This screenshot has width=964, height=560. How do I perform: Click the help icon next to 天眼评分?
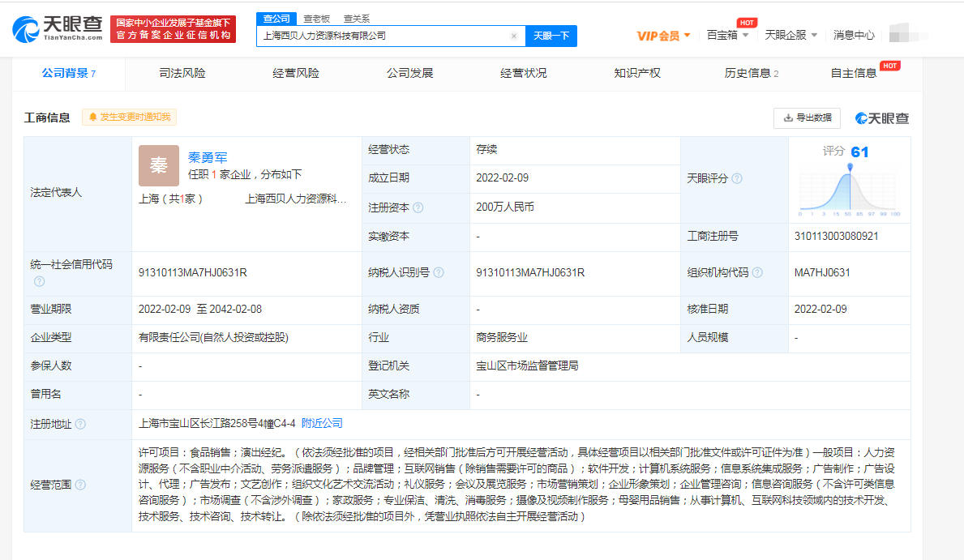[737, 178]
